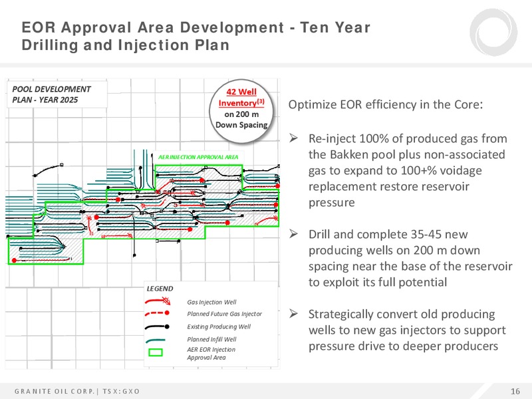Click the Optimize EOR efficiency in the Core heading
Viewport: 532px width, 399px height.
tap(386, 104)
